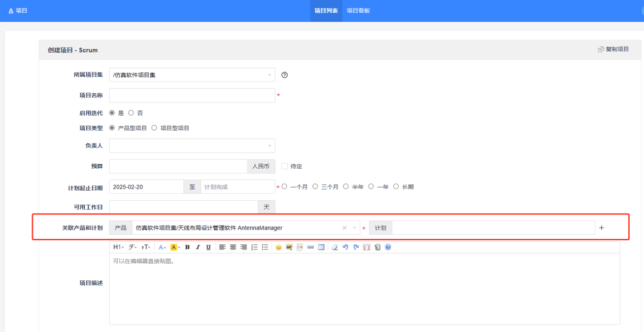
Task: Switch to the 项目列表 tab
Action: [326, 11]
